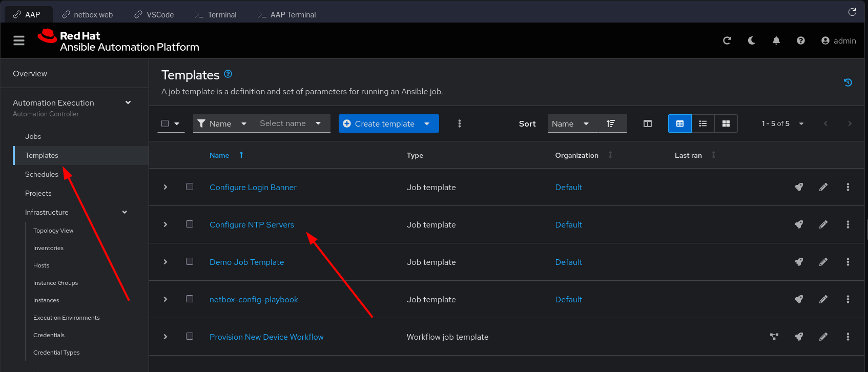Toggle the hamburger navigation menu
The width and height of the screenshot is (868, 372).
pyautogui.click(x=19, y=40)
